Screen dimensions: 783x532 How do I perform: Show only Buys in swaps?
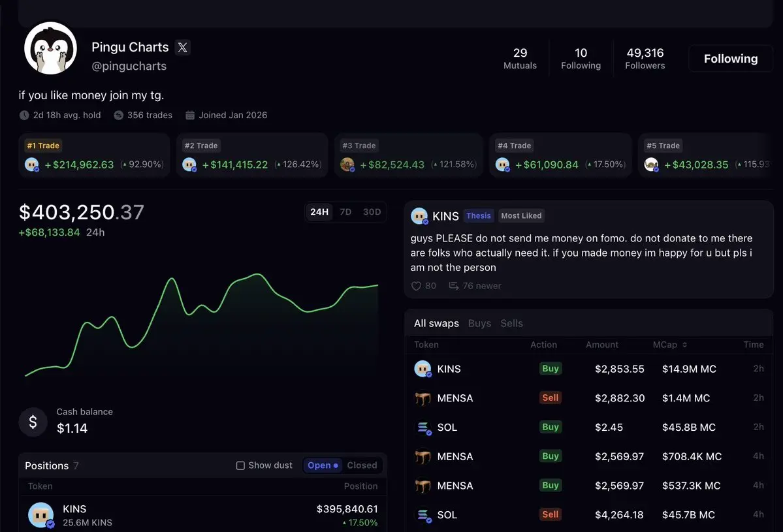pyautogui.click(x=479, y=323)
